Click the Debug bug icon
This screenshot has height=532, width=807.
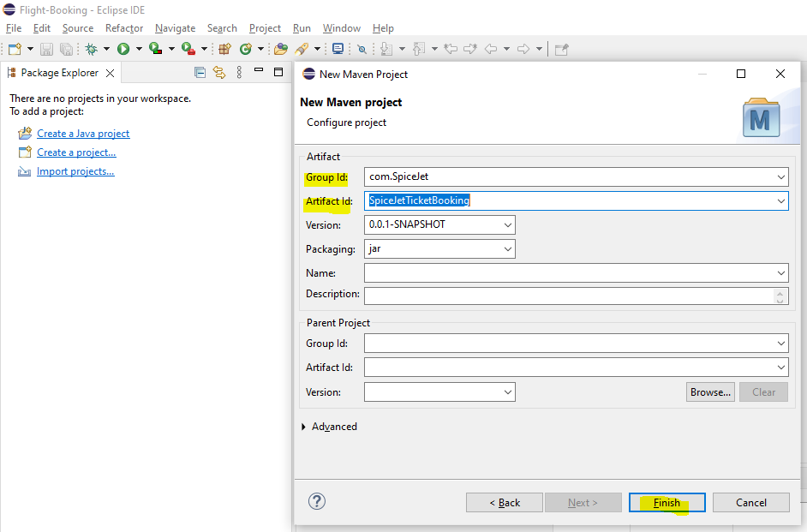coord(92,49)
